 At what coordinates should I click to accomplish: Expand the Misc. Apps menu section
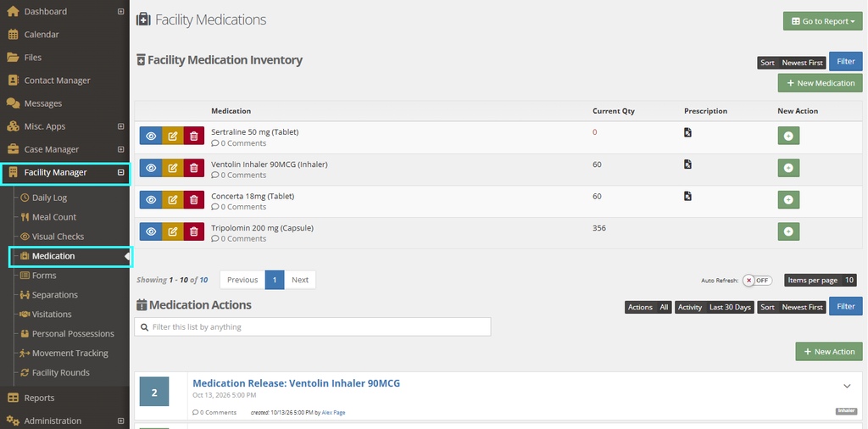pyautogui.click(x=120, y=126)
